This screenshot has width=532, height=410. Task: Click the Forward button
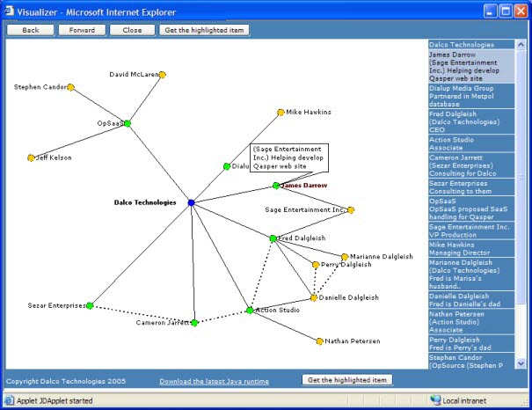(x=82, y=30)
